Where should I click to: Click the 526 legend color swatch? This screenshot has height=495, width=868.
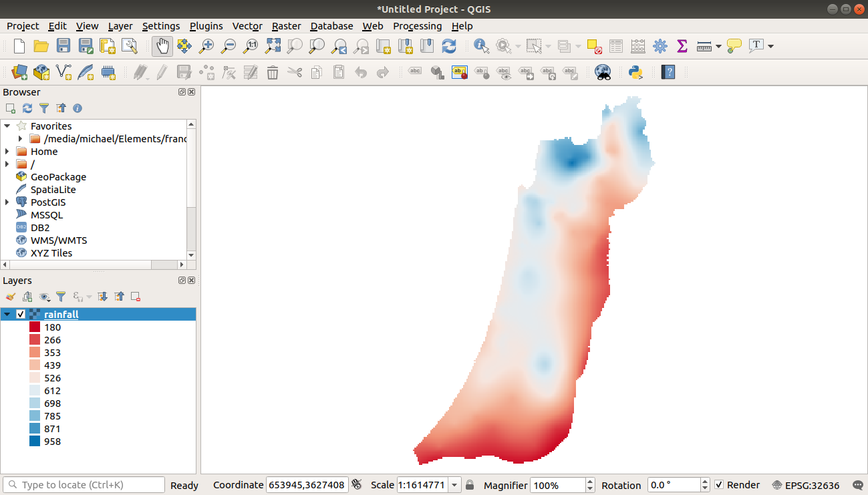(35, 378)
